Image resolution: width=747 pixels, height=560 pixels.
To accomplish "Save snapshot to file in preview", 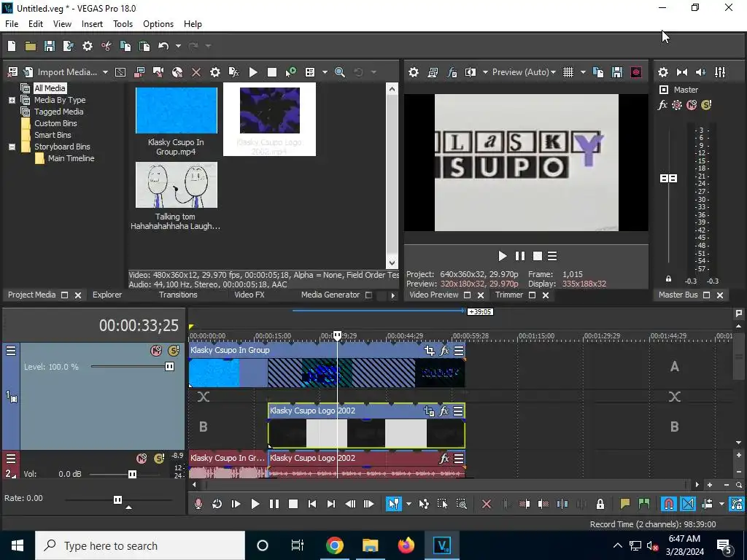I will coord(617,72).
